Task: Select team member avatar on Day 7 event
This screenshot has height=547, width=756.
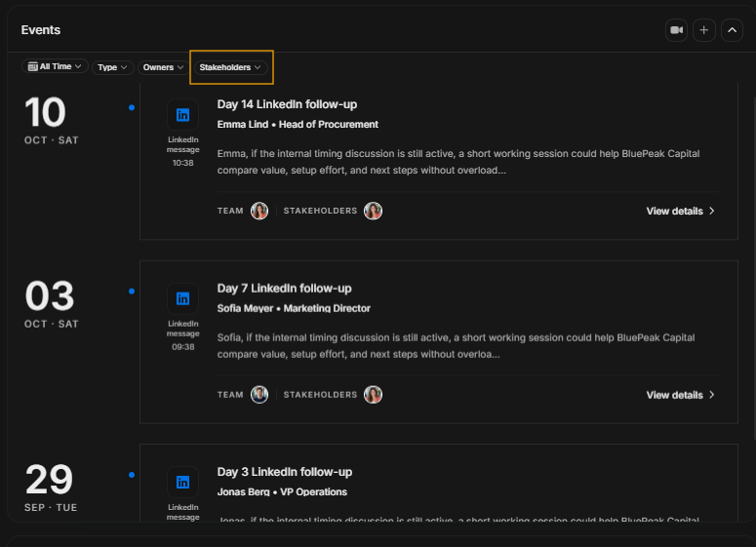Action: pyautogui.click(x=259, y=395)
